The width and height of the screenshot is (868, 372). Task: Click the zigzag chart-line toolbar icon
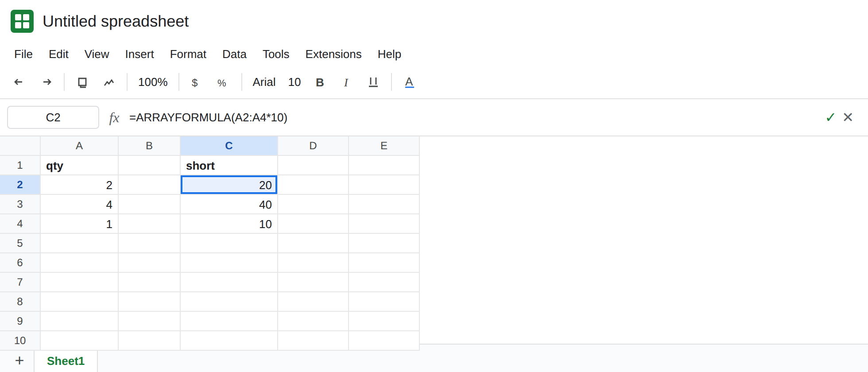coord(109,82)
